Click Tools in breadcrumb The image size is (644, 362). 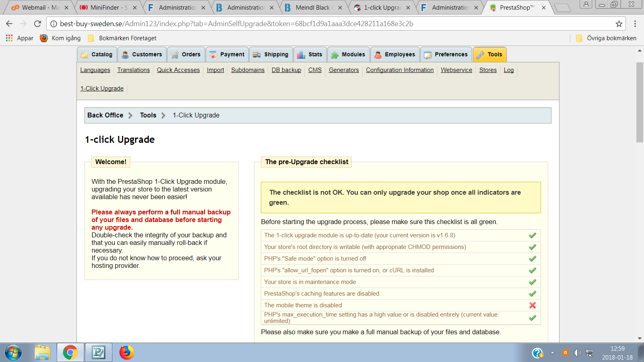coord(148,115)
